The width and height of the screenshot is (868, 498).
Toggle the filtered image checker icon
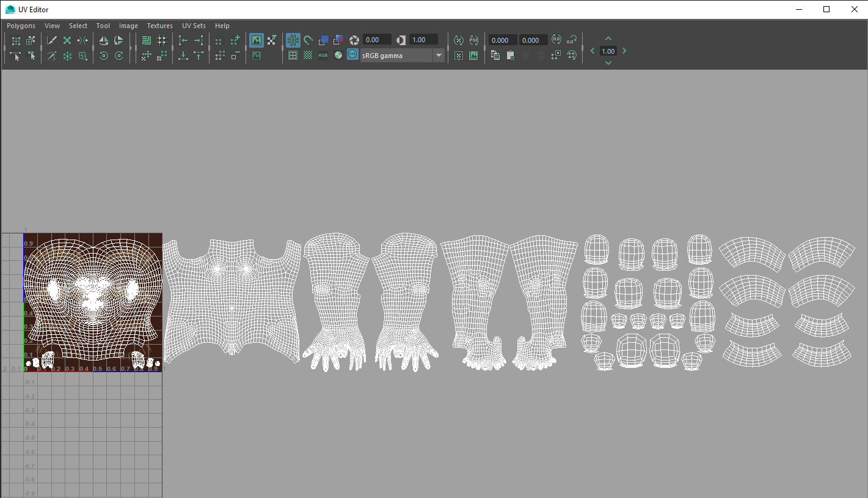[x=272, y=40]
